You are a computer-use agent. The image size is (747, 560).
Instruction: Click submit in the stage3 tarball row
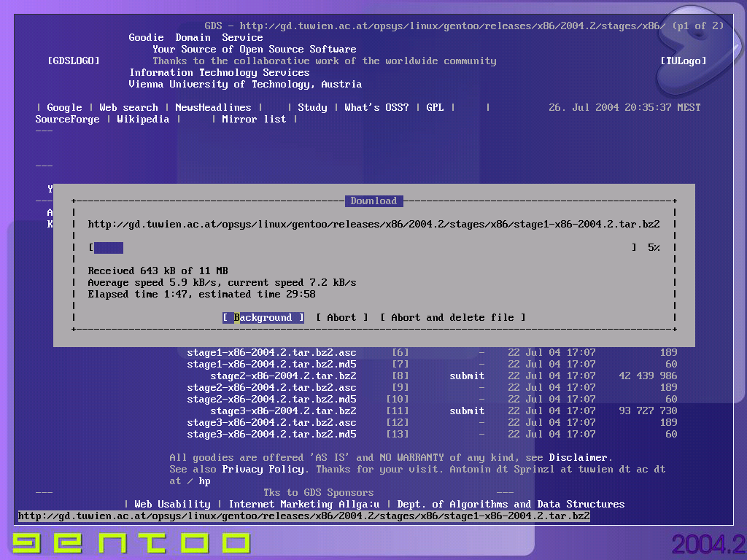click(467, 411)
